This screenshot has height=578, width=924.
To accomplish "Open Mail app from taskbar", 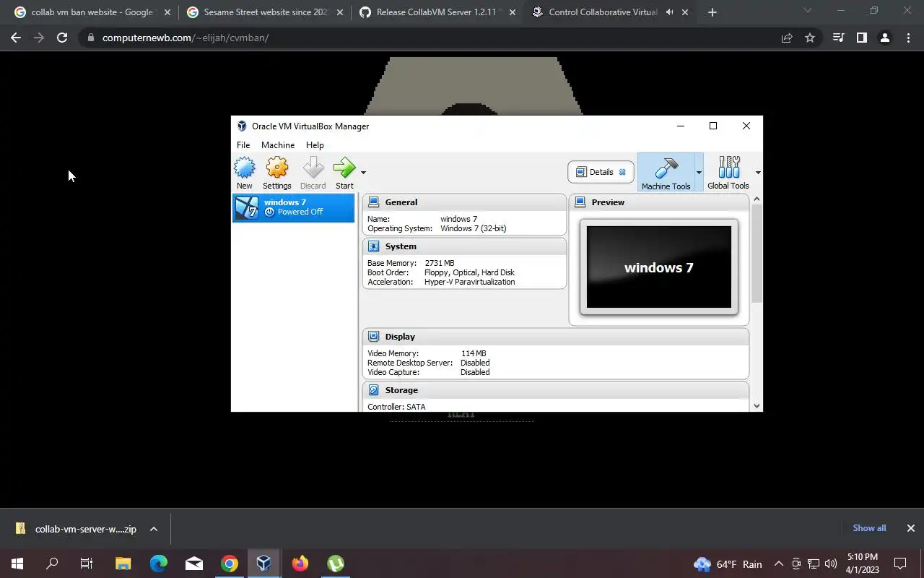I will [193, 564].
